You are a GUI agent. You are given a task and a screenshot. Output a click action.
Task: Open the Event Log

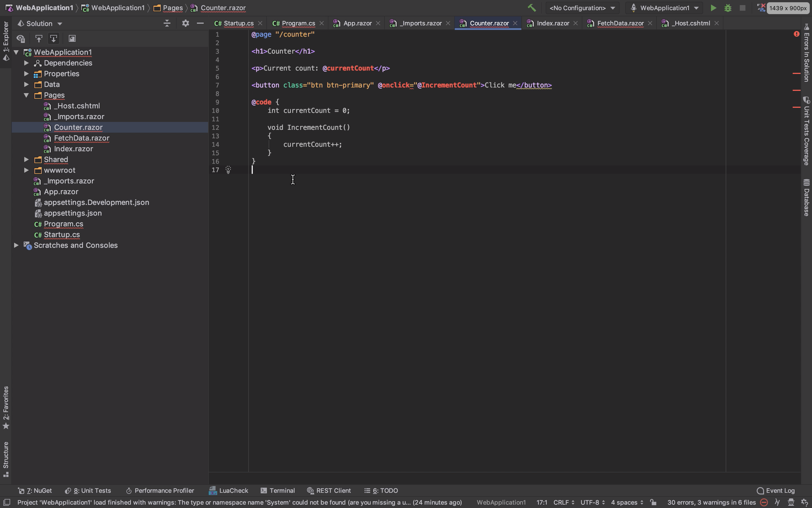pos(776,491)
